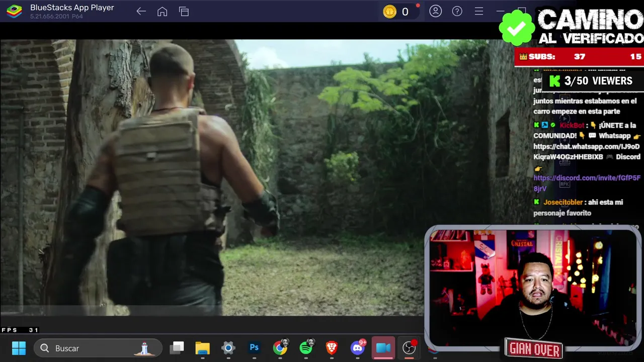Click the green verified checkmark badge

point(517,29)
